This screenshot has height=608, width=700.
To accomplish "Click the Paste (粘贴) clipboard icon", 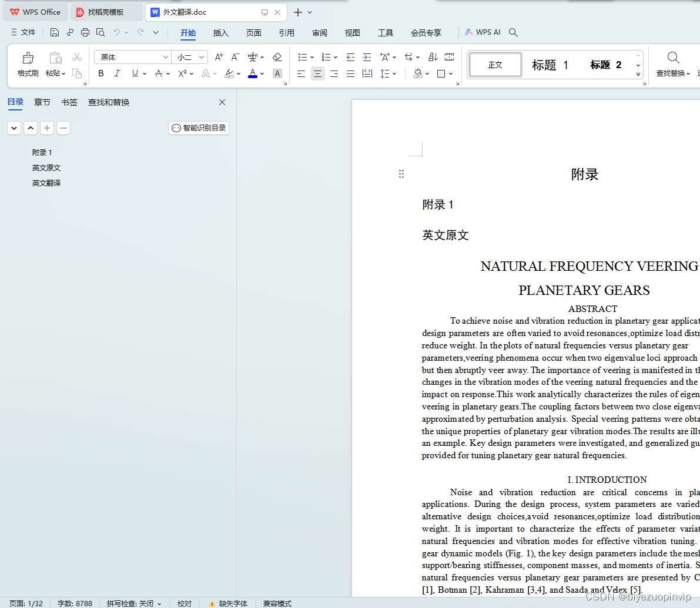I will [x=55, y=58].
